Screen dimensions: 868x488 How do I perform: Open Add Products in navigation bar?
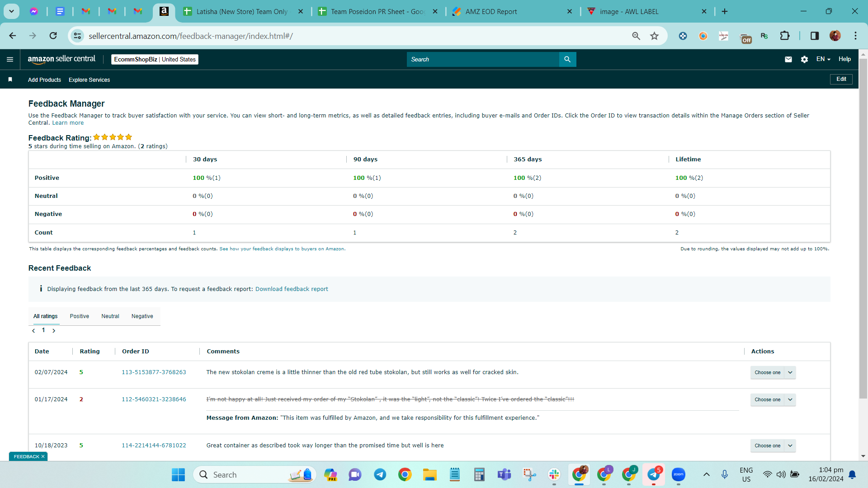point(44,80)
